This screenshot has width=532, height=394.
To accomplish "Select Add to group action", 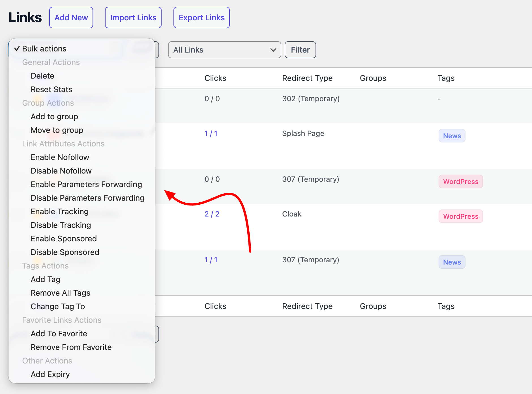I will point(54,116).
